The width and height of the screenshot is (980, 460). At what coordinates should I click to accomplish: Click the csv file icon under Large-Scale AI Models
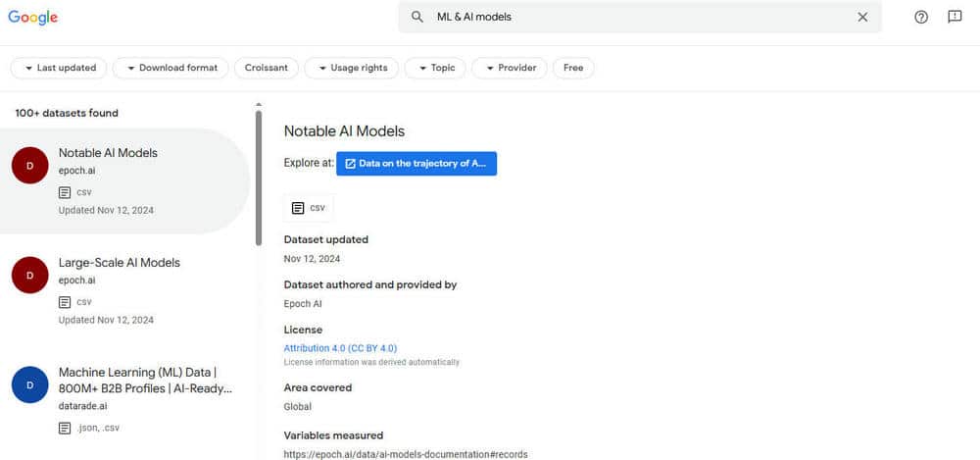(x=65, y=302)
